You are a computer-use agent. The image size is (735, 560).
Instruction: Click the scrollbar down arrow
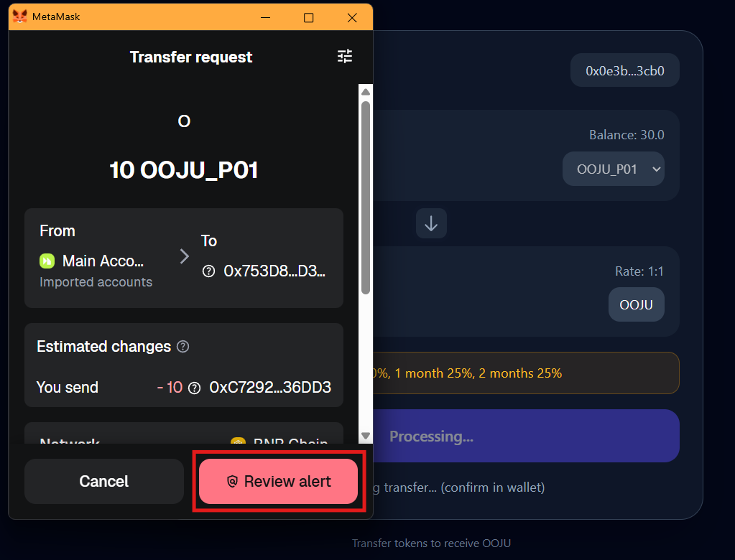[x=365, y=435]
